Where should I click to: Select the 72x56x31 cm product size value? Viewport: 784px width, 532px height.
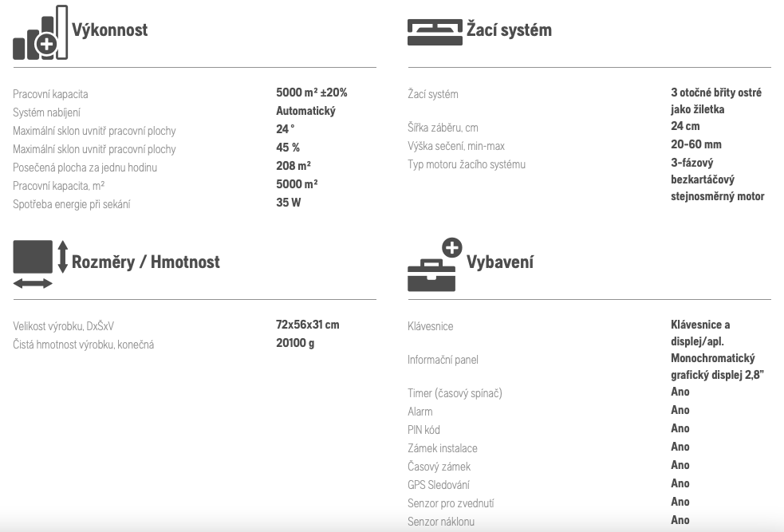point(308,325)
